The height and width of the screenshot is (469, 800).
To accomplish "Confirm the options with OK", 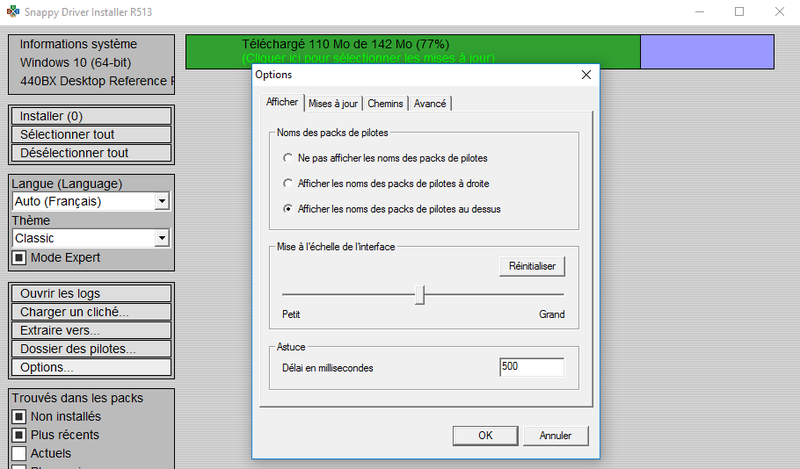I will pyautogui.click(x=485, y=436).
